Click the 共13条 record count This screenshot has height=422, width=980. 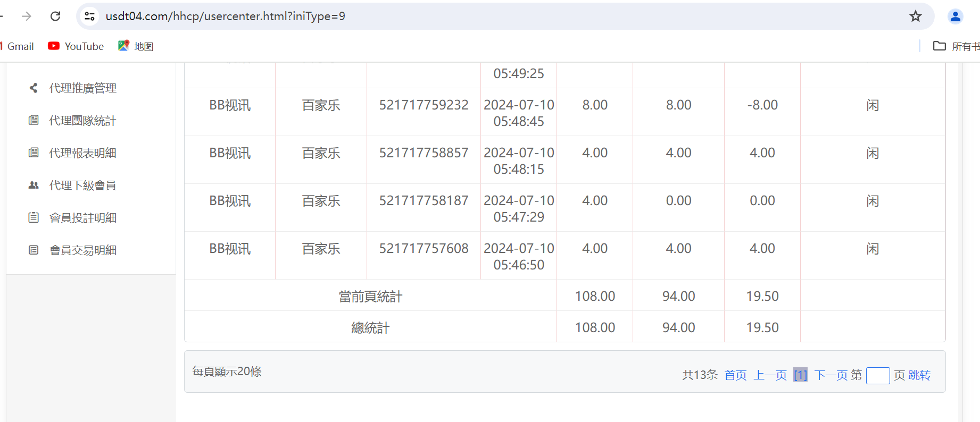(x=700, y=375)
